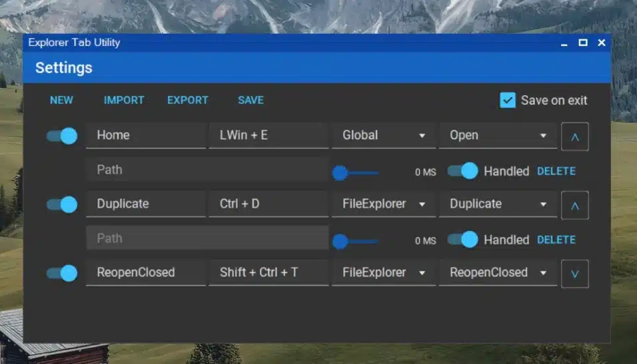The height and width of the screenshot is (364, 637).
Task: Expand the ReopenClosed hotkey details chevron
Action: pyautogui.click(x=575, y=274)
